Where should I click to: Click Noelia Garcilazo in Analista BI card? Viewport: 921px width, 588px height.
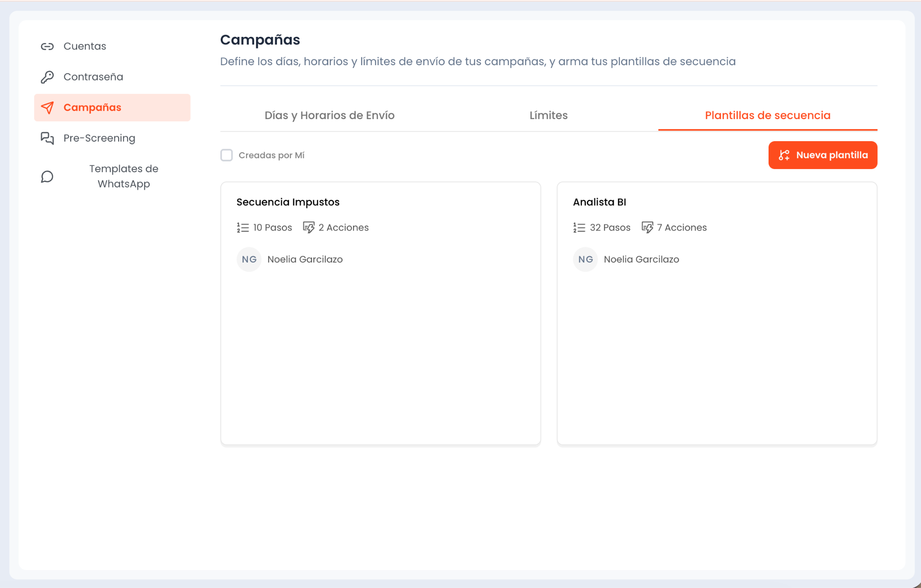point(641,259)
